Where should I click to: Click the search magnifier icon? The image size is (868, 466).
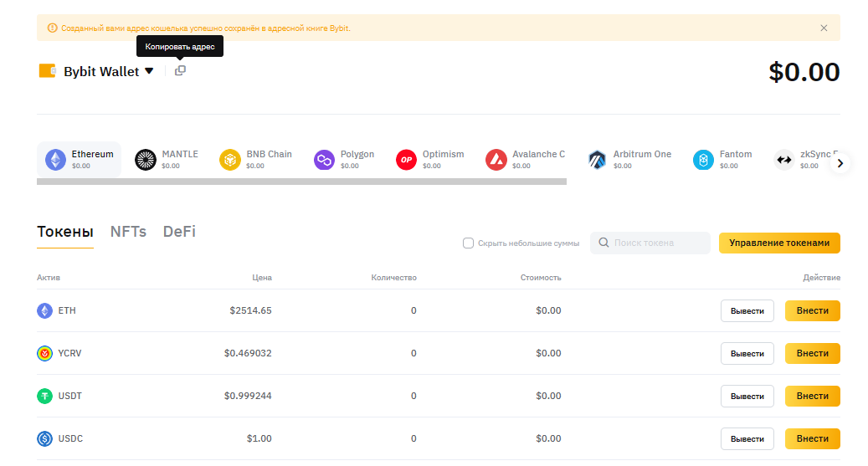pyautogui.click(x=604, y=243)
